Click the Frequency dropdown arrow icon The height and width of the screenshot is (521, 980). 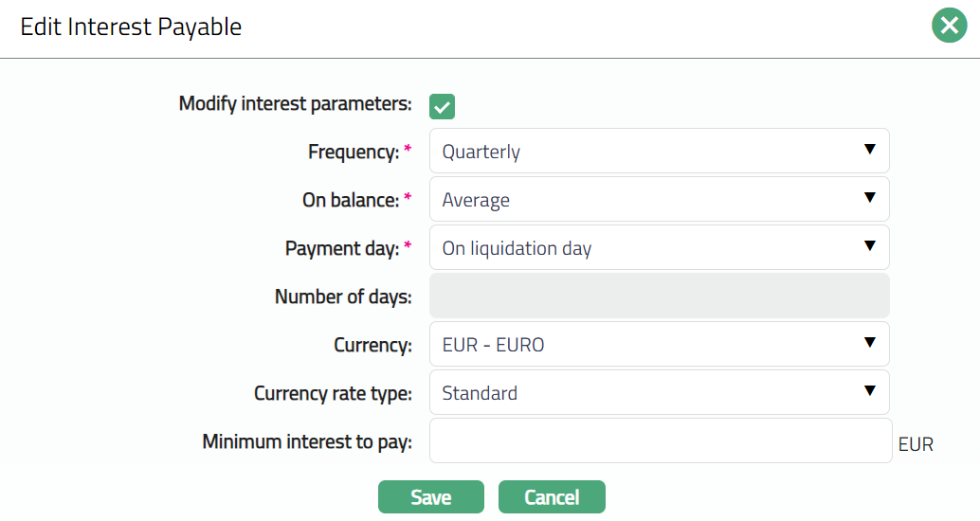point(869,150)
